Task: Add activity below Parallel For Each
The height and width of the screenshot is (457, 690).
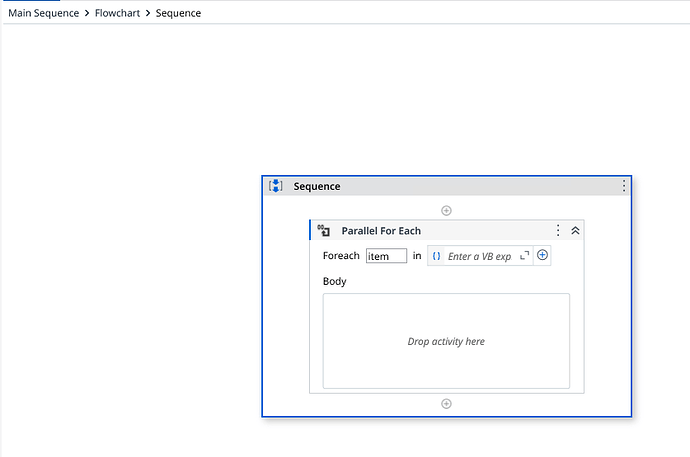Action: coord(446,404)
